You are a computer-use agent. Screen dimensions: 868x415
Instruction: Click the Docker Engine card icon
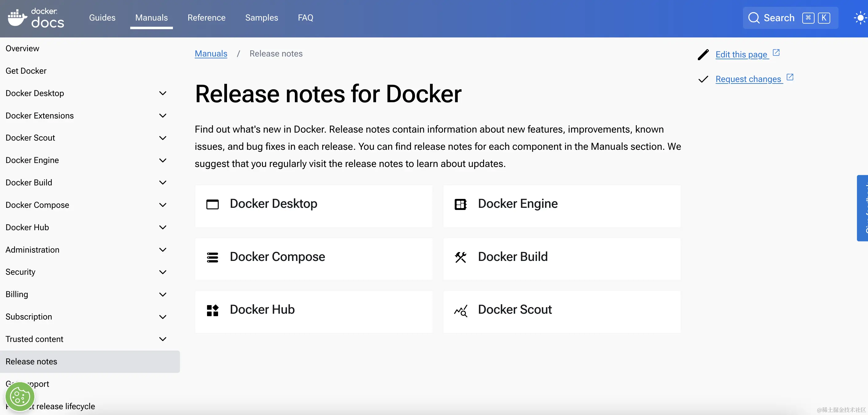tap(460, 204)
